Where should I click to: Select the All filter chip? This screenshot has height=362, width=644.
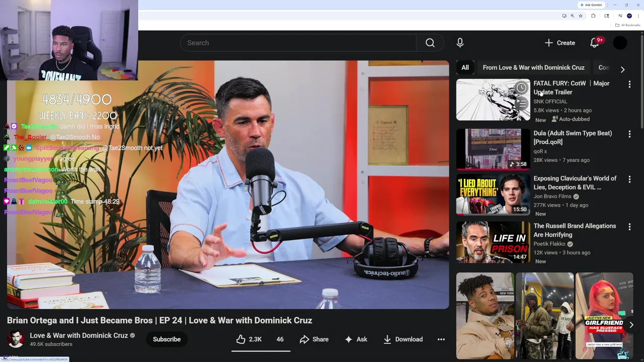[465, 67]
